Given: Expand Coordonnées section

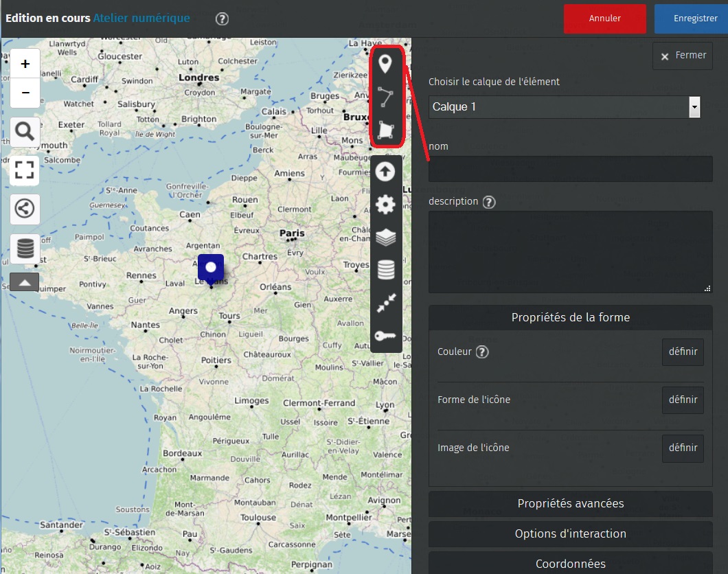Looking at the screenshot, I should (570, 564).
